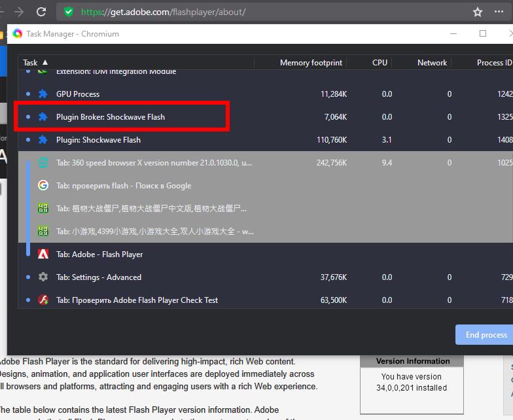Click the 110,760K memory value
The width and height of the screenshot is (513, 420).
332,140
